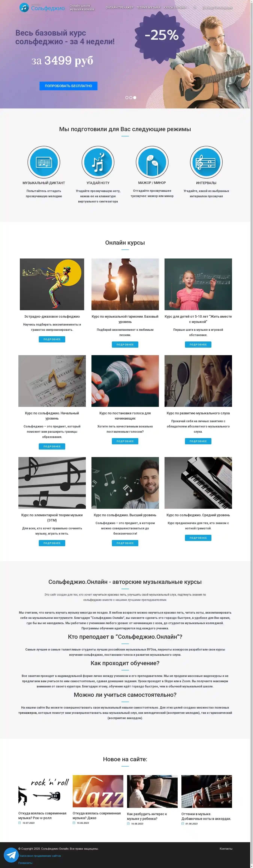Open the Интервалы treble clef icon
This screenshot has height=868, width=253.
click(x=206, y=162)
